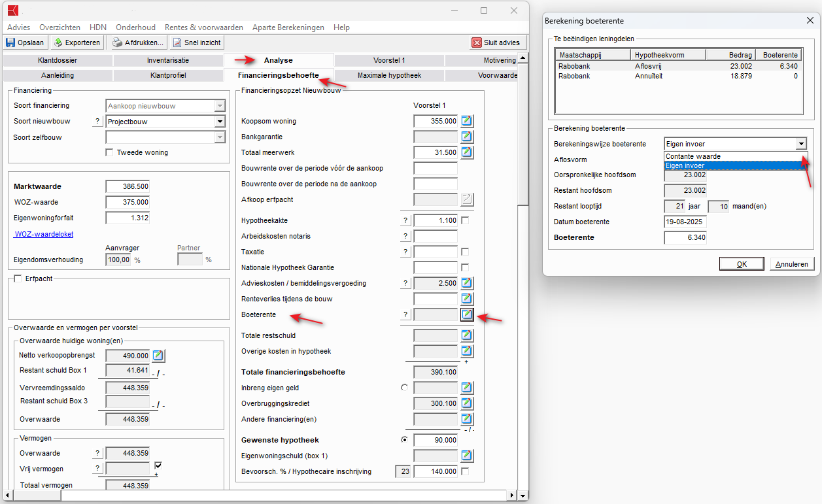
Task: Open edit icon beside Eigenwoningschuld (box 1)
Action: 467,456
